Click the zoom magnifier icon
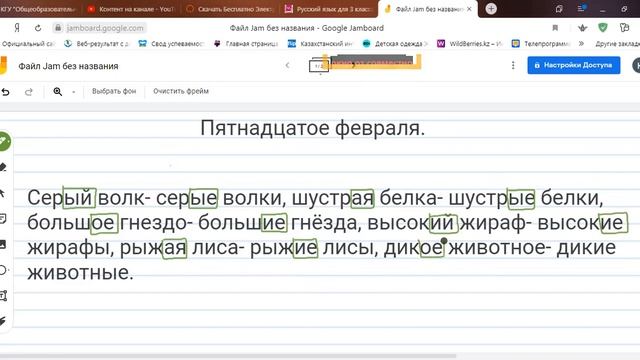Image resolution: width=640 pixels, height=360 pixels. 58,91
